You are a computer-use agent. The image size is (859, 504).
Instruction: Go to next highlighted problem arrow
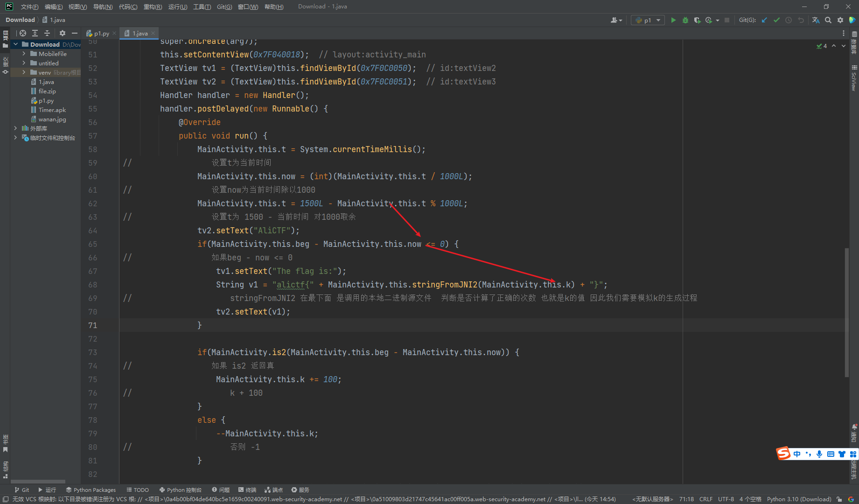click(844, 46)
